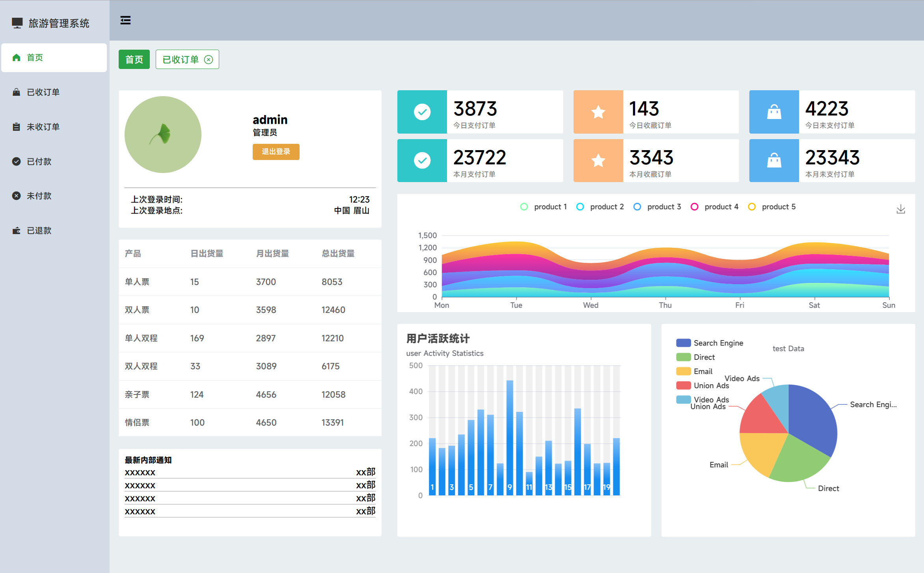Click the blue bag icon for 今日未支付订单
The image size is (924, 573).
point(774,112)
